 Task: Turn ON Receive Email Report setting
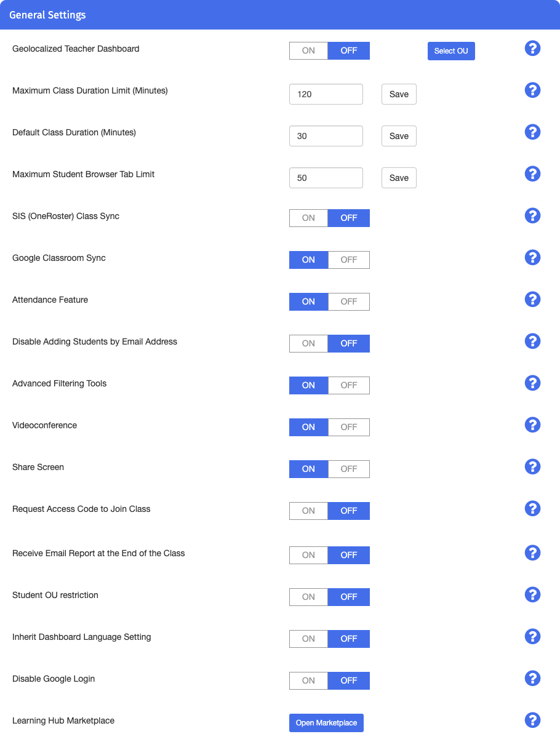308,555
